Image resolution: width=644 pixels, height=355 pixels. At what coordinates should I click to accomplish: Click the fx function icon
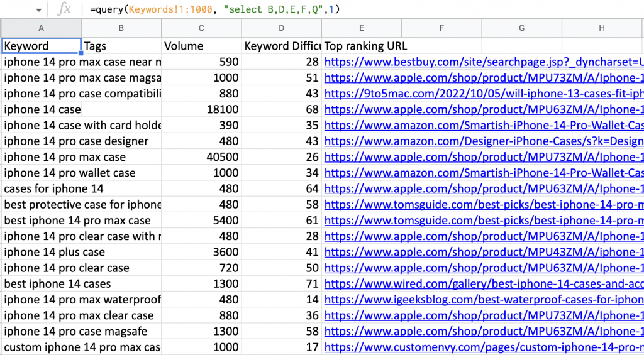point(65,9)
